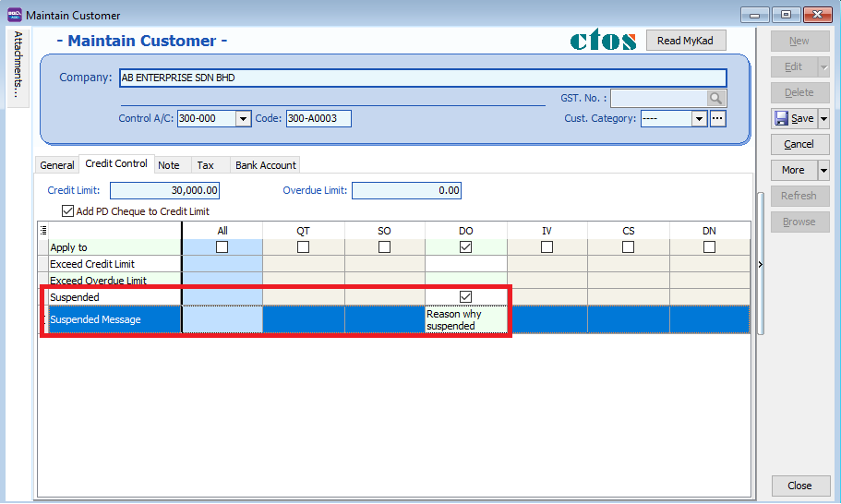841x504 pixels.
Task: Click the application icon in title bar
Action: (14, 15)
